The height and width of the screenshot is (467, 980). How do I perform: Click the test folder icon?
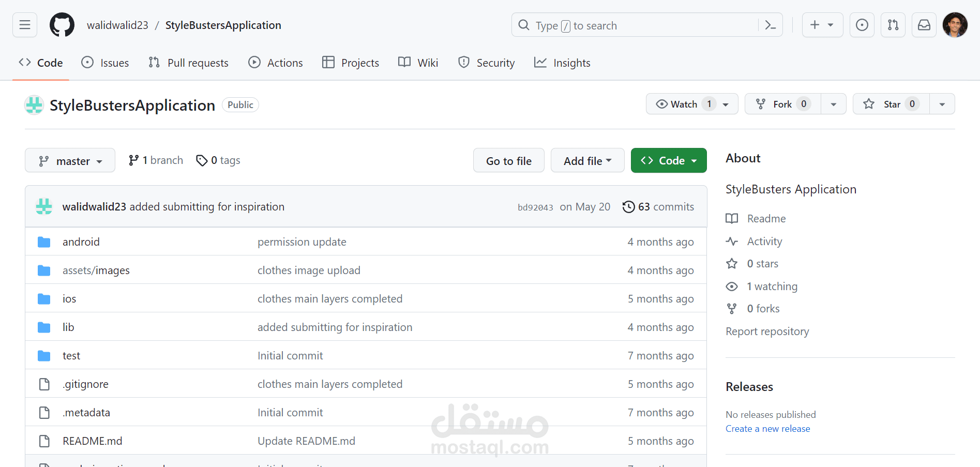coord(44,355)
